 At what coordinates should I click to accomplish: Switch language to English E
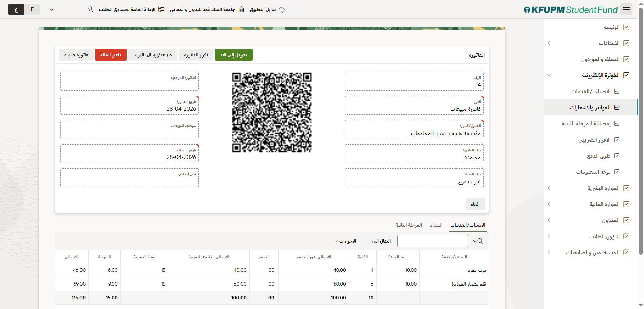[x=32, y=9]
